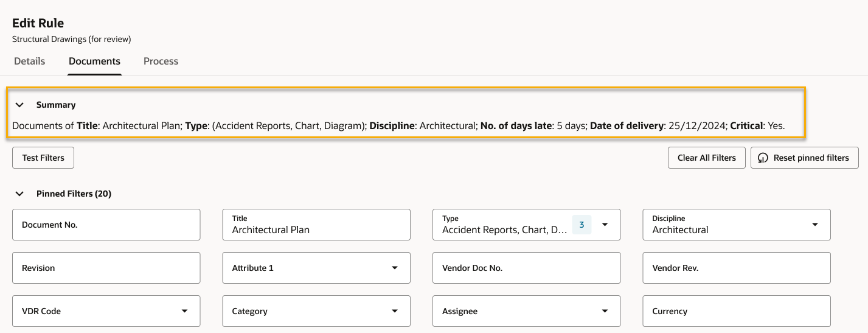The width and height of the screenshot is (868, 333).
Task: Collapse the Pinned Filters section
Action: tap(19, 194)
